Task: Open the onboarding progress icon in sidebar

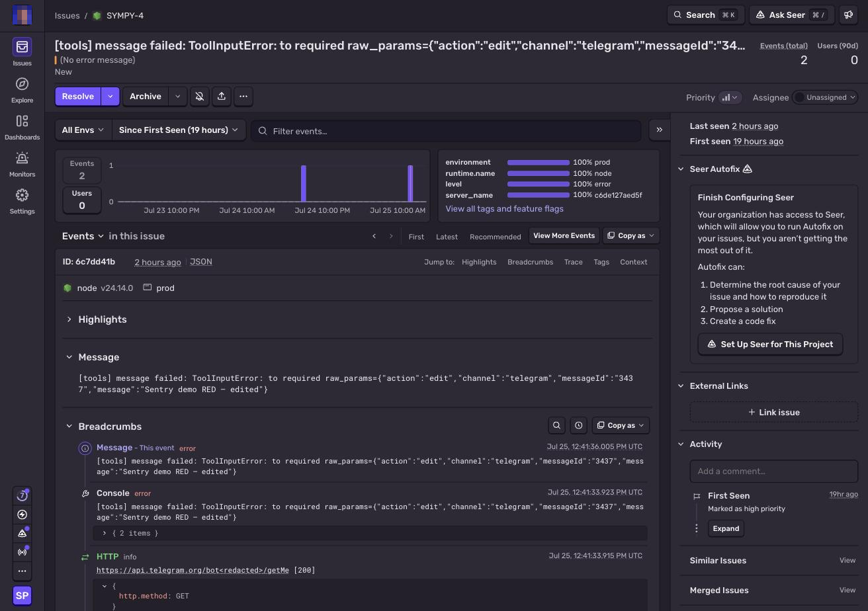Action: pyautogui.click(x=22, y=495)
